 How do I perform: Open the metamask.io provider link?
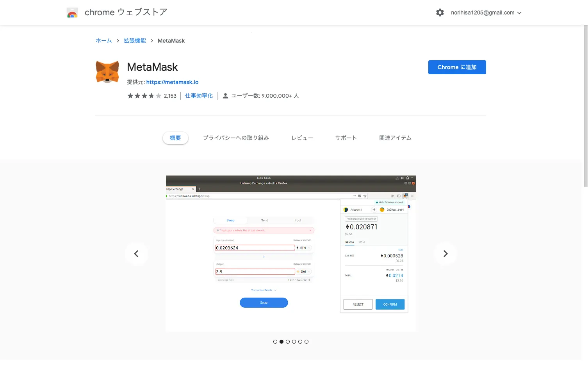tap(172, 82)
